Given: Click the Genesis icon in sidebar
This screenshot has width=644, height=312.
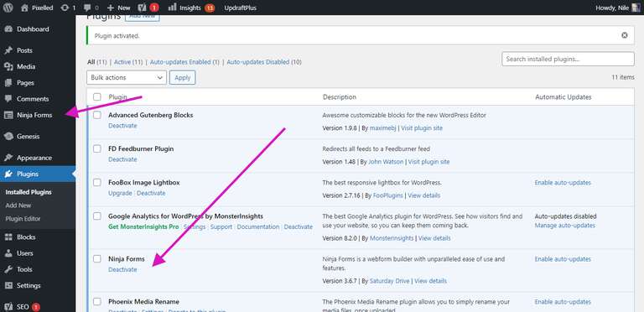Looking at the screenshot, I should tap(8, 137).
